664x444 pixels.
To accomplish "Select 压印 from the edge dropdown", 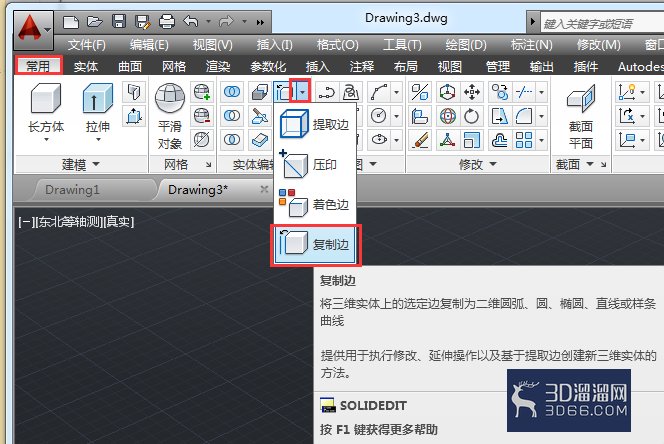I will coord(315,164).
